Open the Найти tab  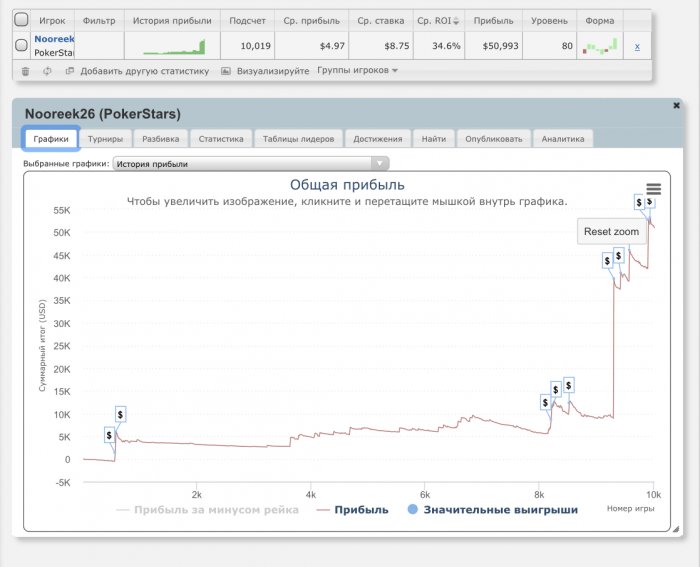(434, 139)
